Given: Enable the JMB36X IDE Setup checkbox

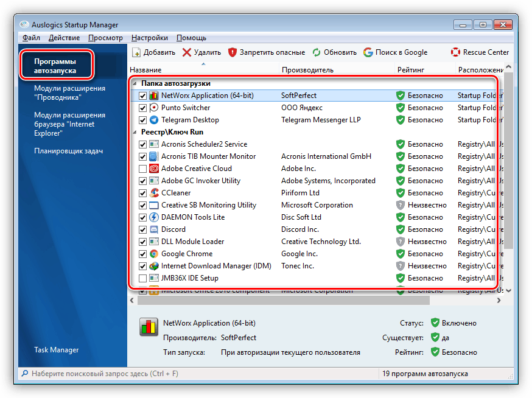Looking at the screenshot, I should pos(143,279).
